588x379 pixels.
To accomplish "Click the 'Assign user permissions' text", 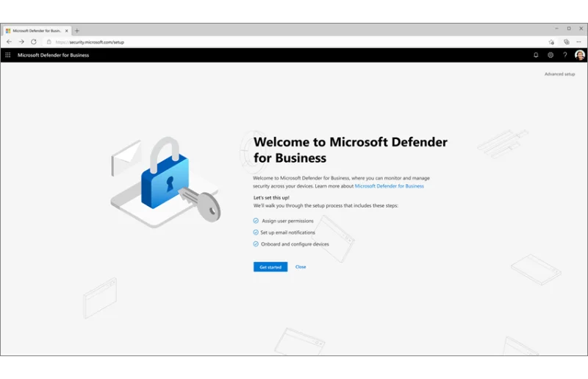I will (287, 221).
